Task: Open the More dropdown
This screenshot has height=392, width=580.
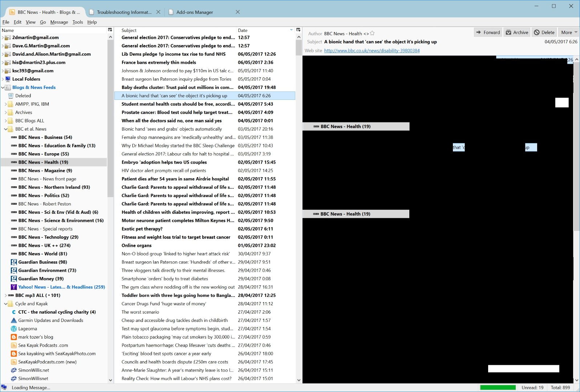Action: point(568,32)
